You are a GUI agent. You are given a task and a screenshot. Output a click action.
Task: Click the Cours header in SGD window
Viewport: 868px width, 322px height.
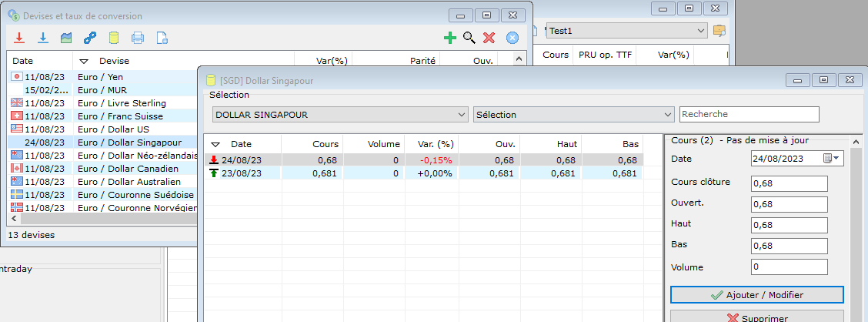[325, 144]
